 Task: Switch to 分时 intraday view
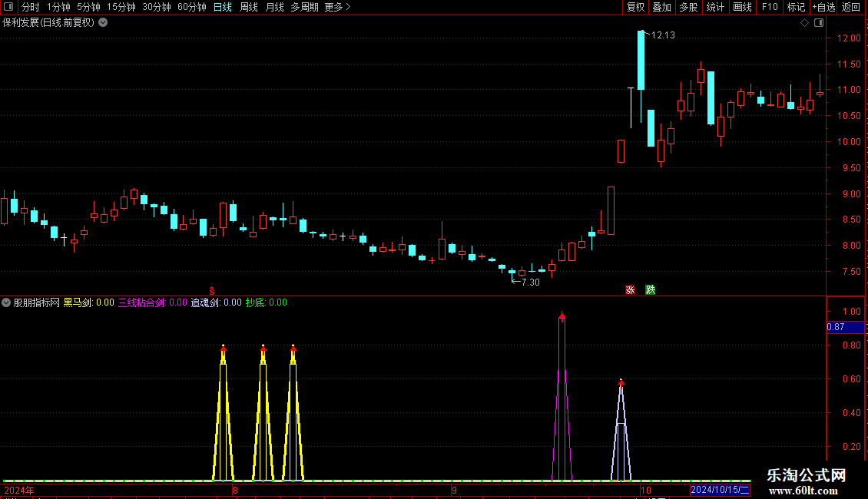pyautogui.click(x=31, y=7)
